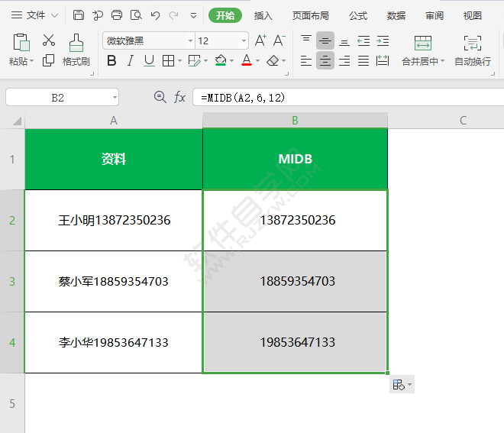Viewport: 504px width, 433px height.
Task: Toggle horizontal center alignment
Action: click(325, 60)
